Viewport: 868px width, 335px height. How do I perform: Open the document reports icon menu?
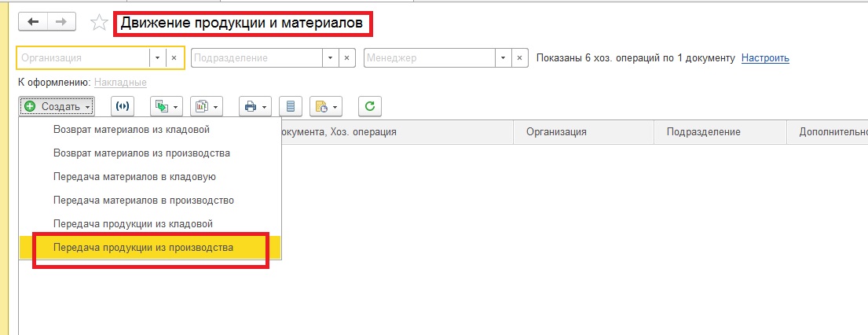click(x=207, y=106)
